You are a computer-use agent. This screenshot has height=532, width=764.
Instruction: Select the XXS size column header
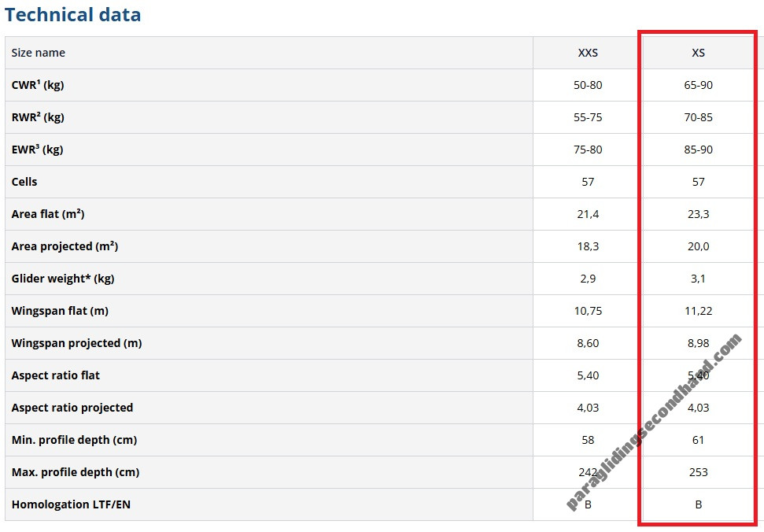point(588,53)
